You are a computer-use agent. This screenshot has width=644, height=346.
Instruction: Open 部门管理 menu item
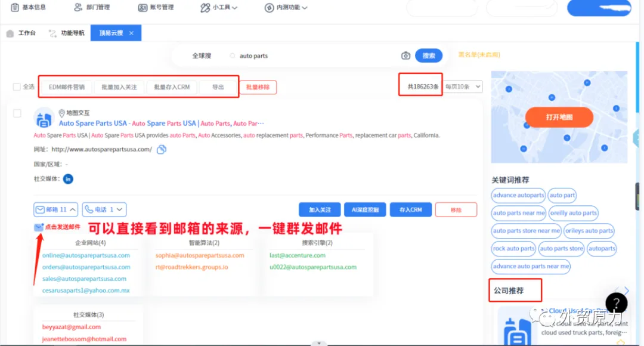(x=92, y=7)
